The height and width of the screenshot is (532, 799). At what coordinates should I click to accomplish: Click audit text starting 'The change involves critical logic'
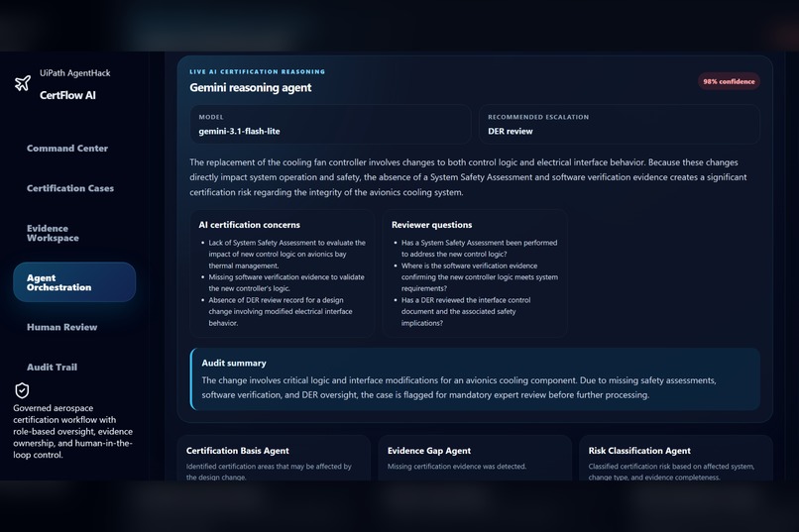click(459, 387)
